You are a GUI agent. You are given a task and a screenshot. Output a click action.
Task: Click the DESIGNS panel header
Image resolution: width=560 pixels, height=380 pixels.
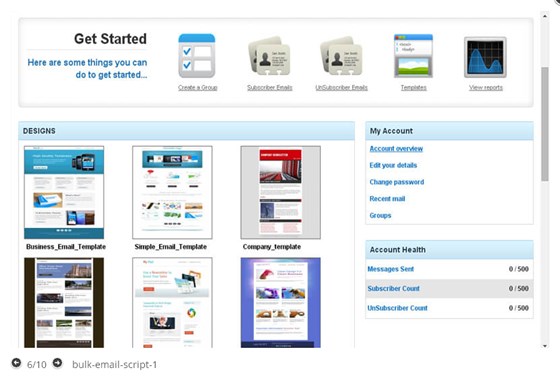(186, 131)
